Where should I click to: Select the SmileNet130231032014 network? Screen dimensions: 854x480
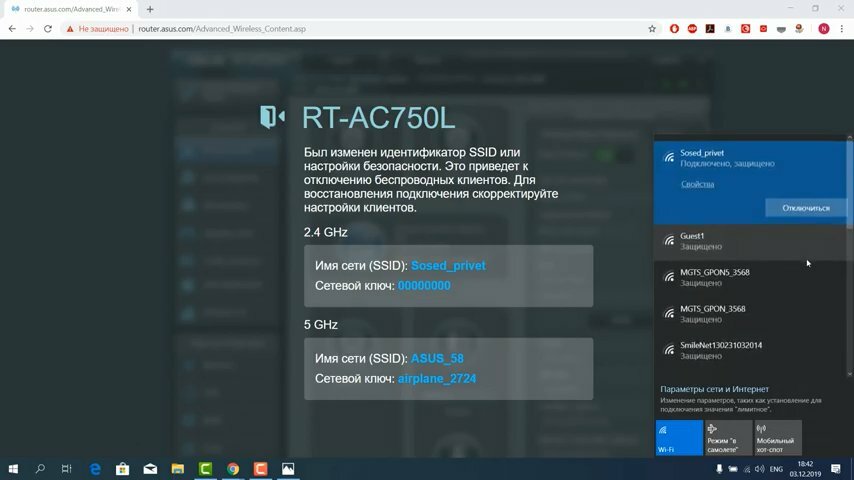[750, 350]
